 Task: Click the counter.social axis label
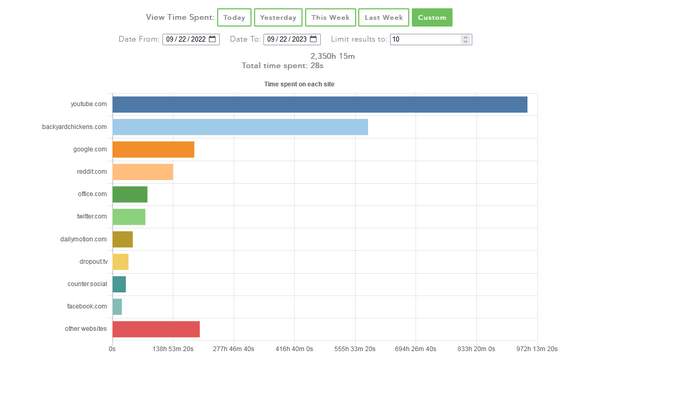point(87,284)
